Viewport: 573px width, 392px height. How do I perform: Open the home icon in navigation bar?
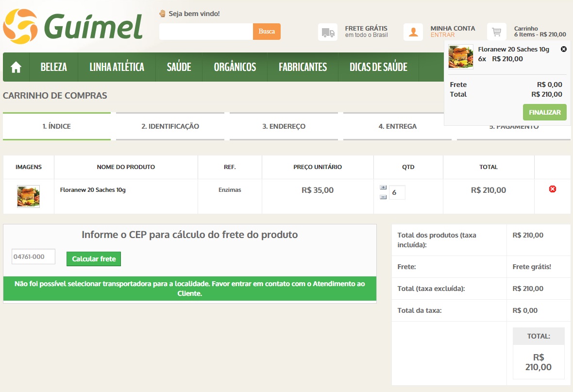click(x=16, y=68)
